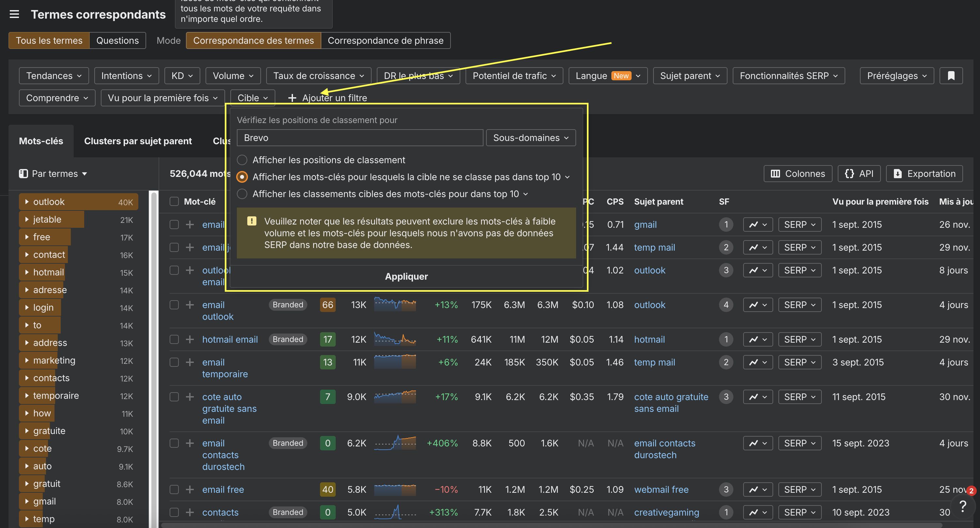Open the Colonnes panel icon

point(775,174)
